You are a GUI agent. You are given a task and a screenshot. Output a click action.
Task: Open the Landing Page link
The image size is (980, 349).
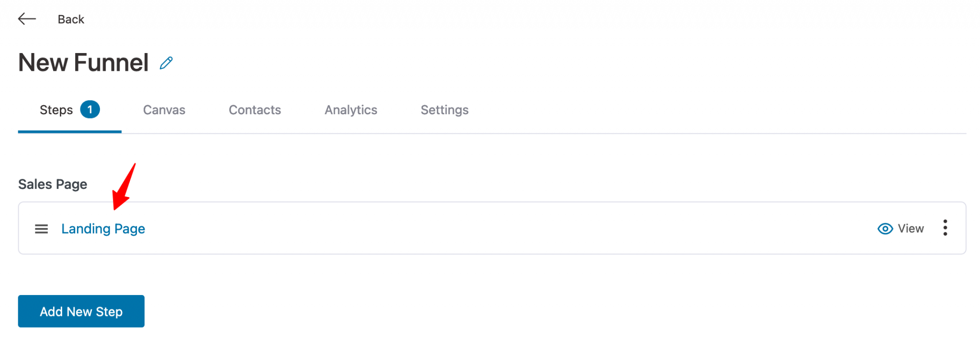tap(103, 229)
